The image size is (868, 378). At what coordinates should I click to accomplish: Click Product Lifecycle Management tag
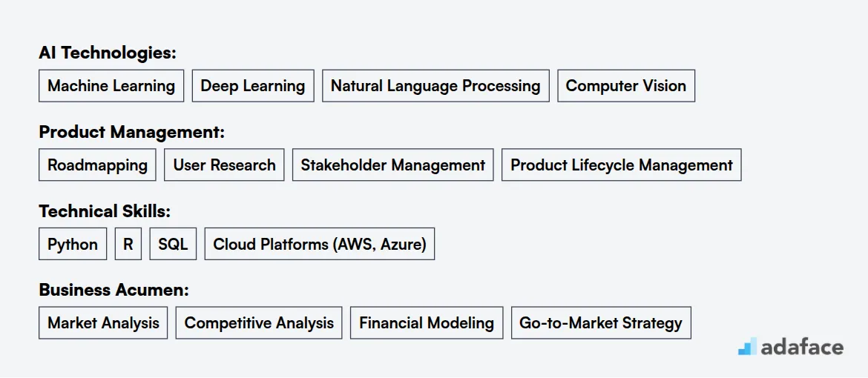click(621, 165)
